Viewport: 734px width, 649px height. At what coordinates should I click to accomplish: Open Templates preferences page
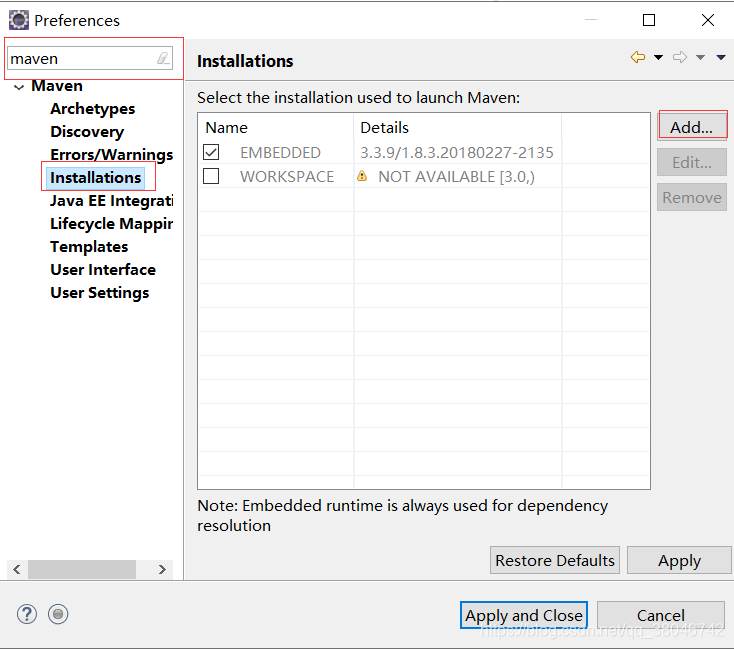89,246
